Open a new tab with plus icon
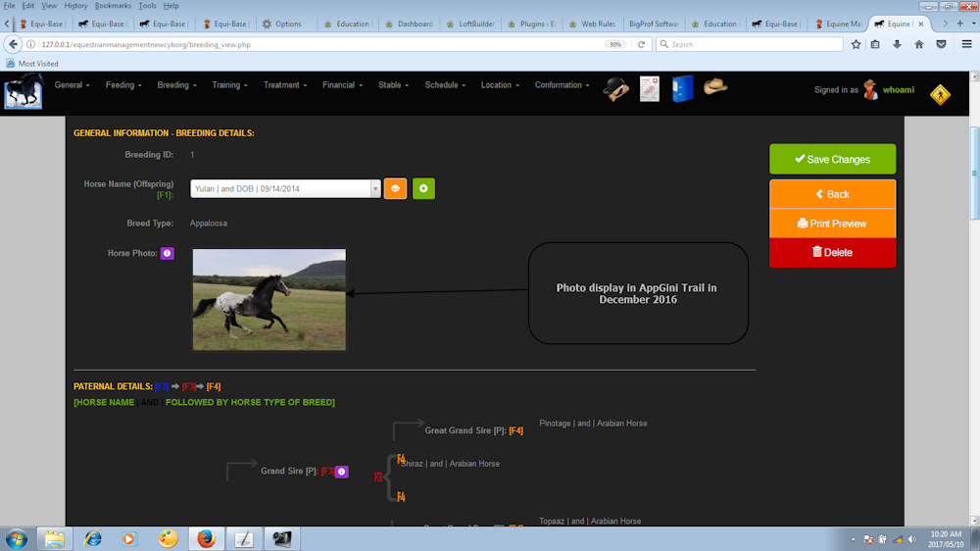The height and width of the screenshot is (551, 980). pos(960,24)
